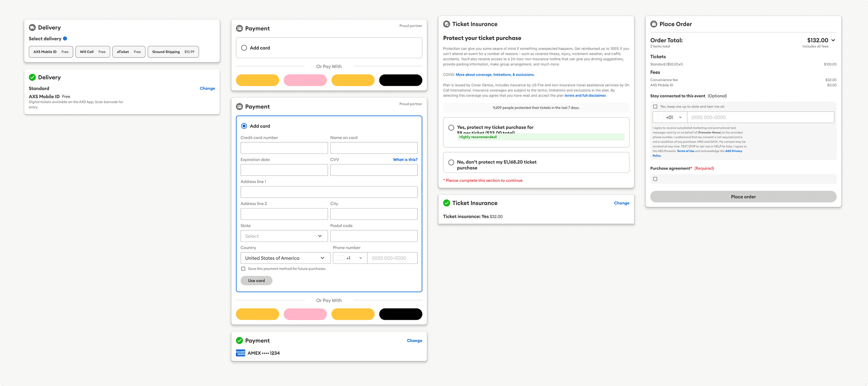Click the Place Order bag icon
This screenshot has height=386, width=868.
coord(654,24)
